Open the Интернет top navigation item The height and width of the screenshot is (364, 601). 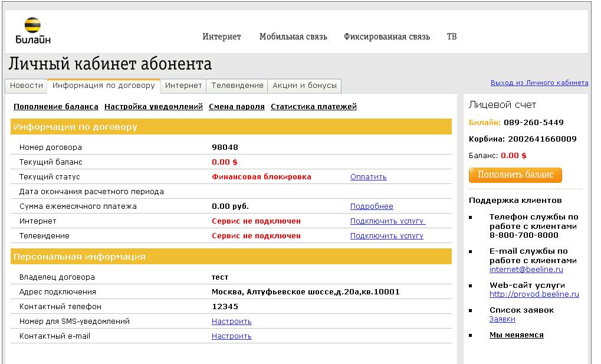point(222,37)
